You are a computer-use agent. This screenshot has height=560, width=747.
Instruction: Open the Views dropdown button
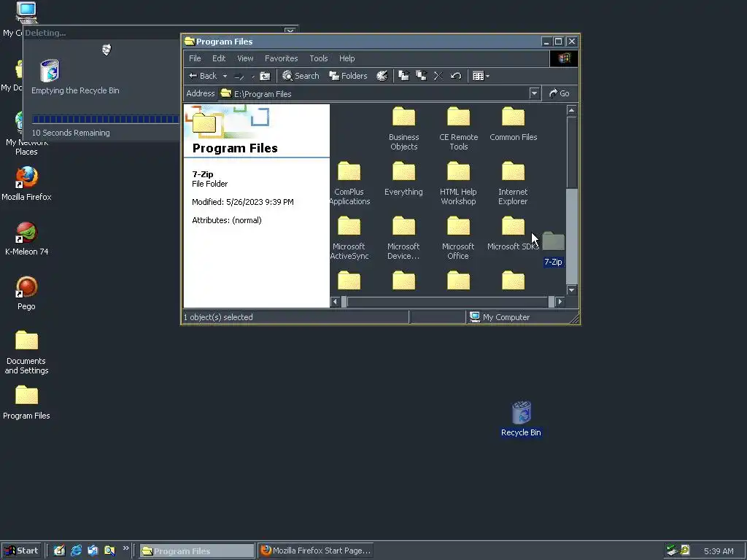tap(481, 76)
